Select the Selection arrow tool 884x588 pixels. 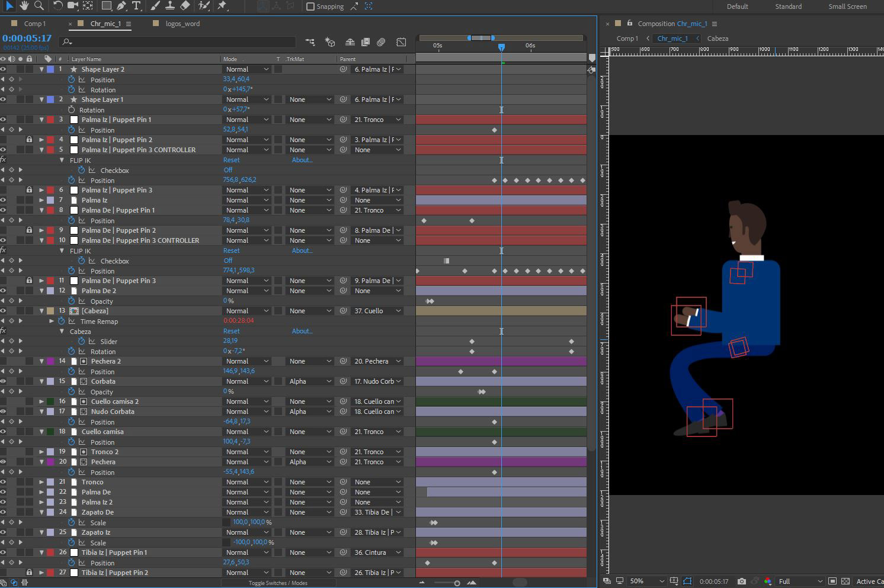pos(10,6)
